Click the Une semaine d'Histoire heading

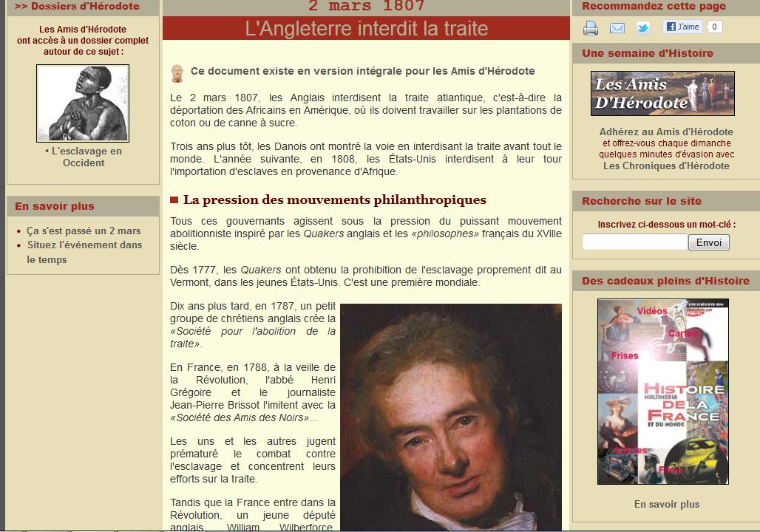tap(648, 53)
